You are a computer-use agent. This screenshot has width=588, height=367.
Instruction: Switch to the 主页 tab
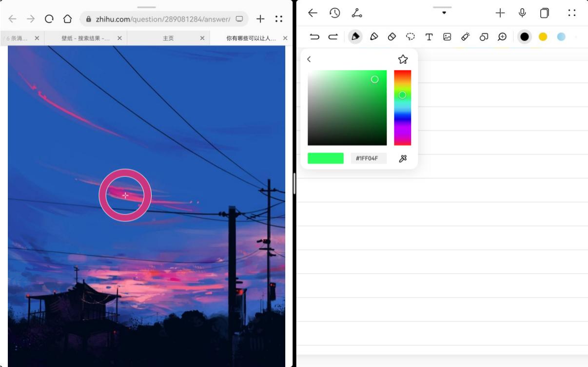168,38
